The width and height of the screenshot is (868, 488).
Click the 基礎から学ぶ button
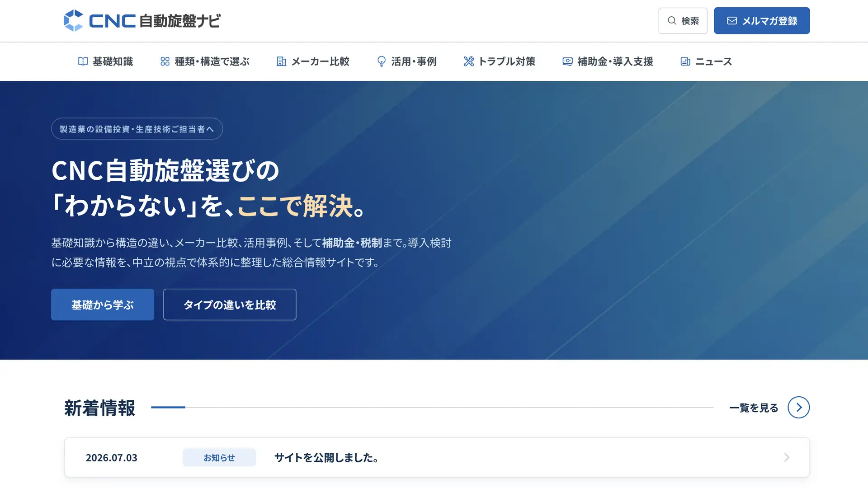(103, 305)
